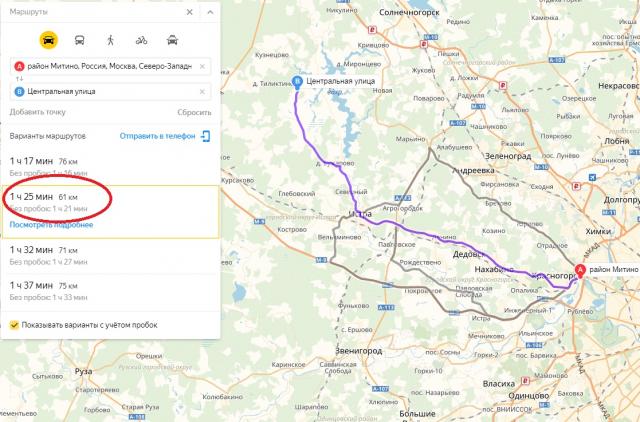Image resolution: width=640 pixels, height=422 pixels.
Task: Click the phone icon beside Отправить в телефон
Action: coord(206,136)
